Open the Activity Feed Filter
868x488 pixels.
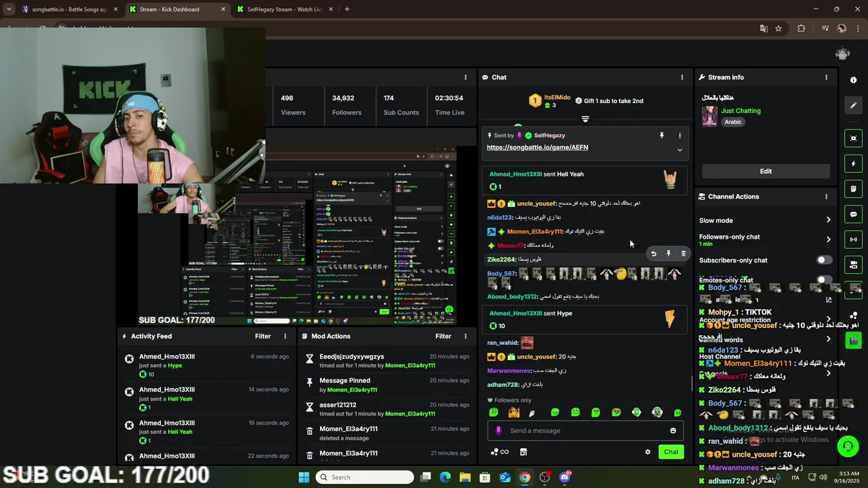(262, 336)
